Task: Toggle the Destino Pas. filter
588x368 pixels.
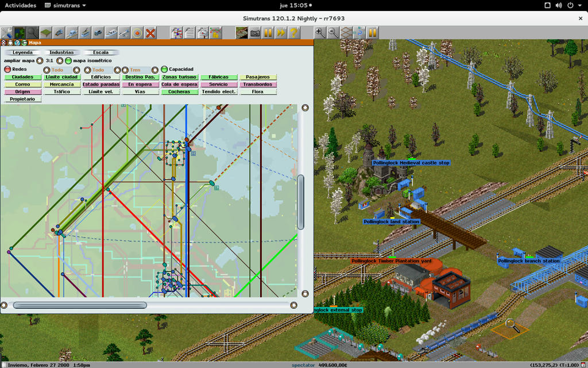Action: pyautogui.click(x=140, y=77)
